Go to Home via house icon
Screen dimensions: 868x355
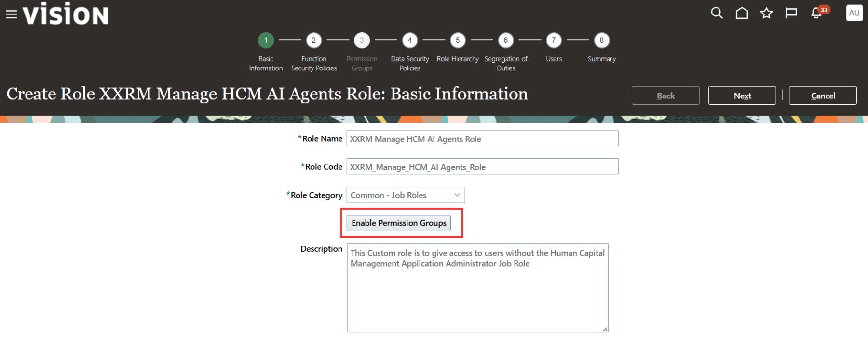742,13
